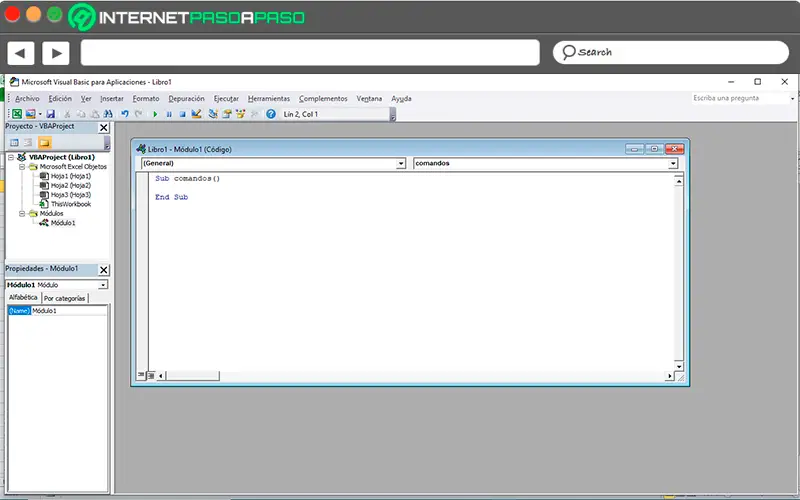The height and width of the screenshot is (500, 800).
Task: Click the View Object icon in Proyecto panel
Action: click(x=28, y=142)
